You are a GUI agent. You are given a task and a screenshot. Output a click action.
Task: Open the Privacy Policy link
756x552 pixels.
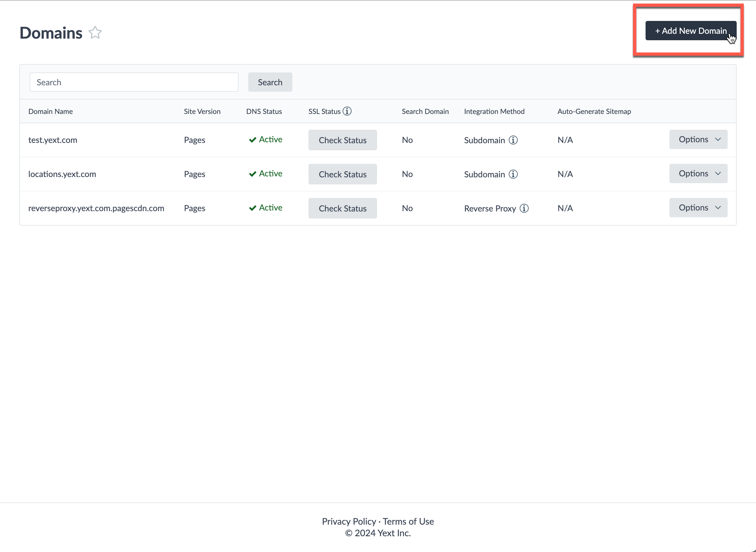349,521
